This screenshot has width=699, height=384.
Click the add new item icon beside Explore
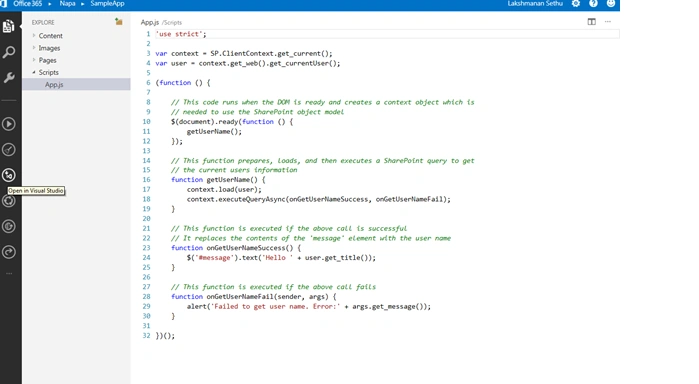click(x=119, y=22)
